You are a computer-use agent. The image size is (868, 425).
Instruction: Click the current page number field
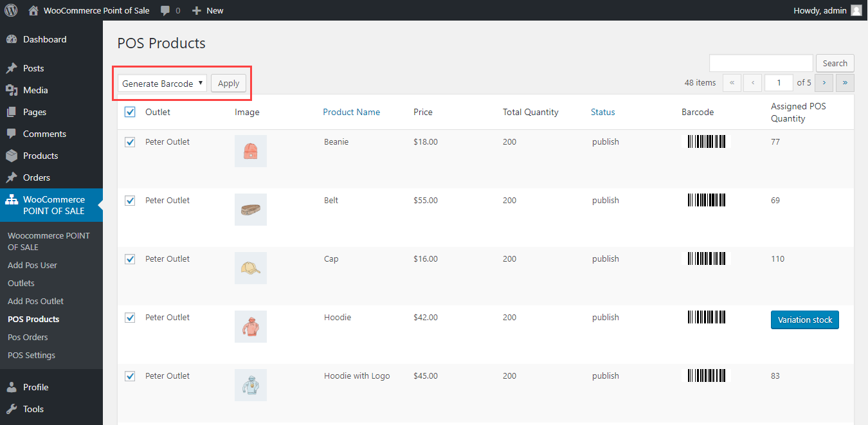click(779, 82)
